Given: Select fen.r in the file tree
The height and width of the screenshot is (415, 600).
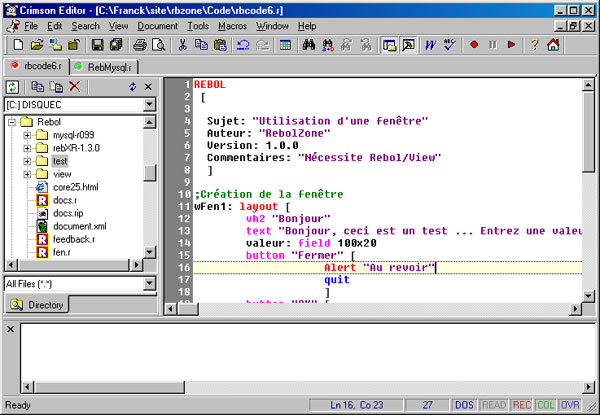Looking at the screenshot, I should (61, 252).
